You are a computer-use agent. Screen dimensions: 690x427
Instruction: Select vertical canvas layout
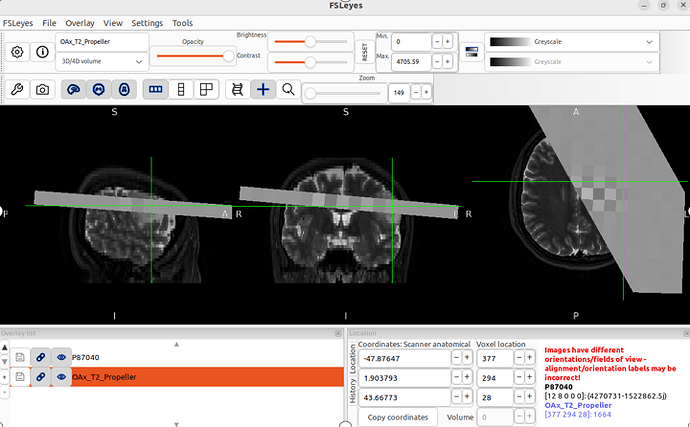[181, 90]
